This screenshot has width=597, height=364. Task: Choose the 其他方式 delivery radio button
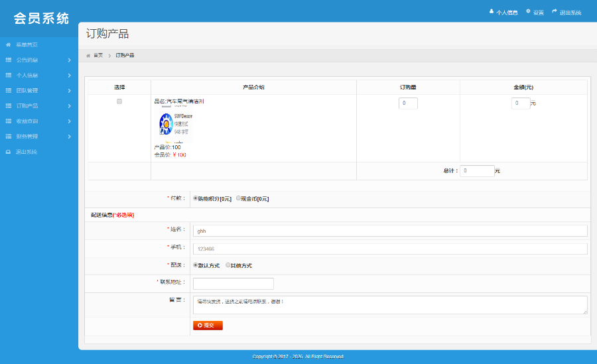pyautogui.click(x=228, y=265)
